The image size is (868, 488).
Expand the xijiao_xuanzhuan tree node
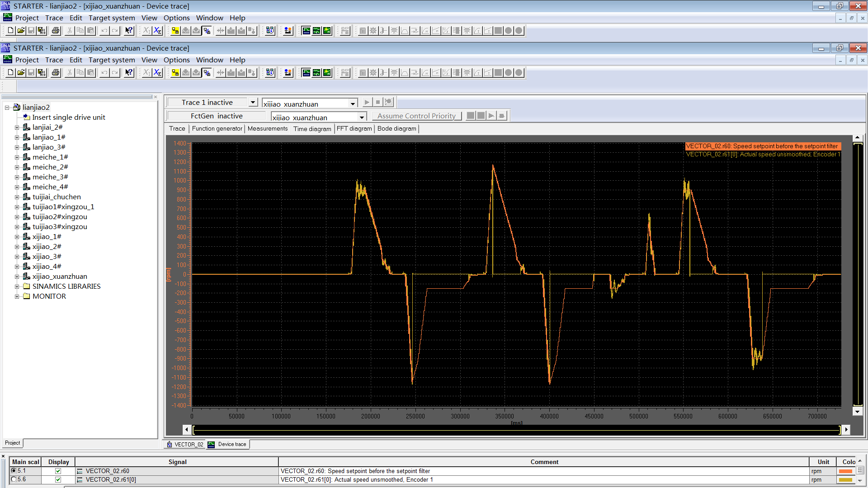pyautogui.click(x=17, y=277)
